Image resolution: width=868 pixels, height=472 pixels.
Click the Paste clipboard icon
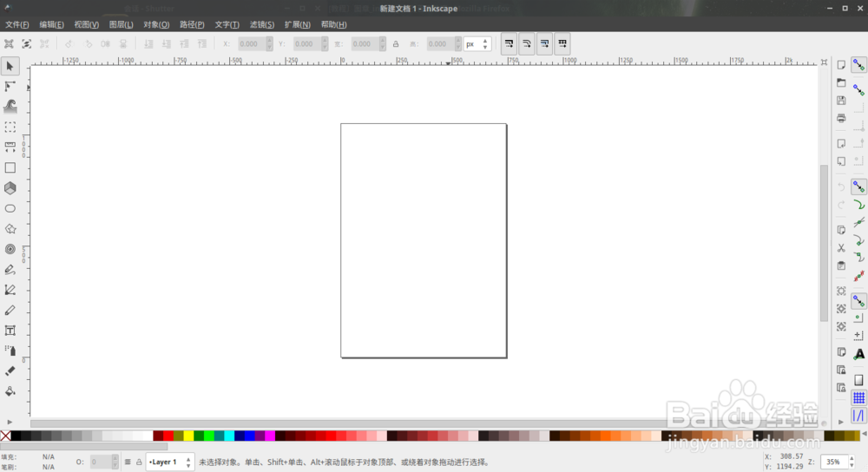coord(841,265)
